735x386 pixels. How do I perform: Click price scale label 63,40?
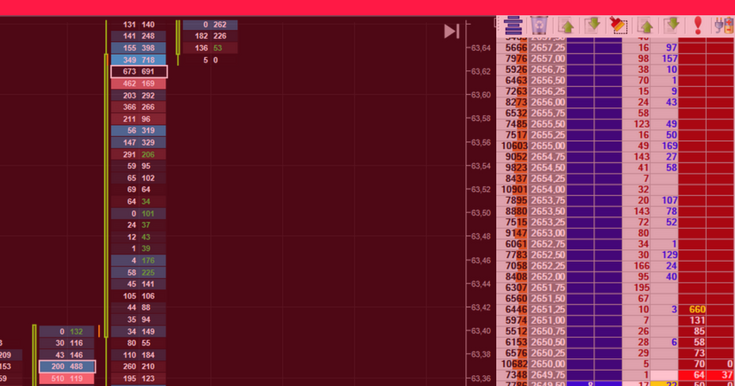[480, 331]
